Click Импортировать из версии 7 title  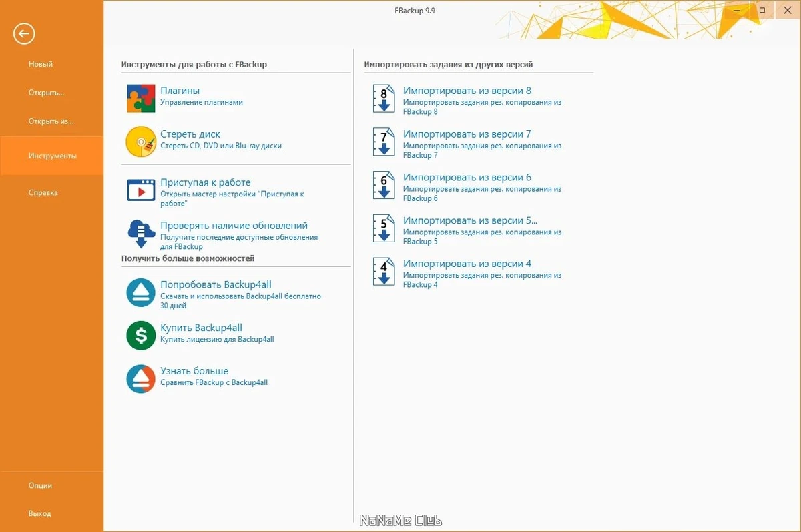click(x=467, y=134)
